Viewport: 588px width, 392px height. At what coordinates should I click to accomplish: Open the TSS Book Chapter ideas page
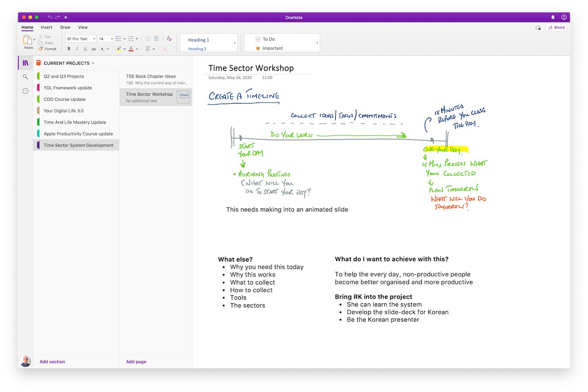pos(156,79)
